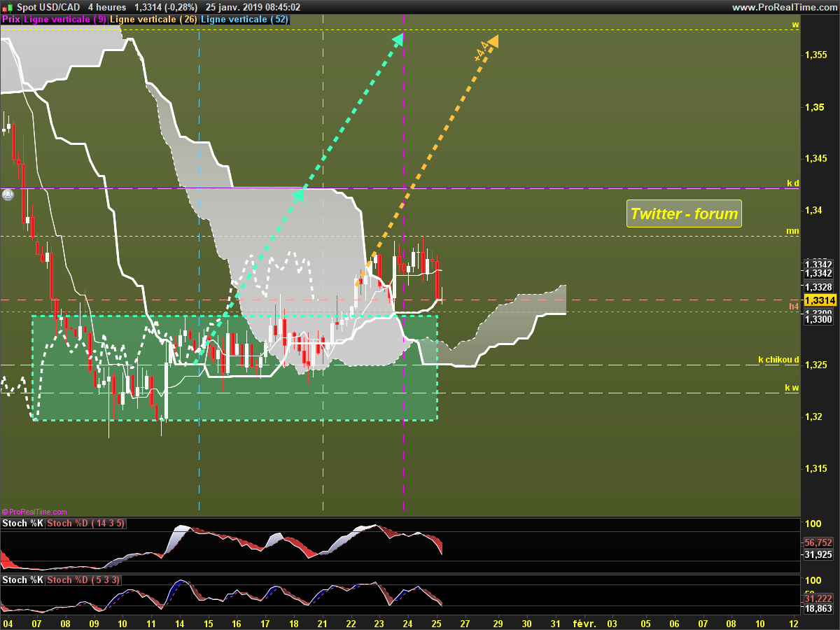Screen dimensions: 840x630
Task: Select the Ligne verticale (26) label
Action: 154,20
